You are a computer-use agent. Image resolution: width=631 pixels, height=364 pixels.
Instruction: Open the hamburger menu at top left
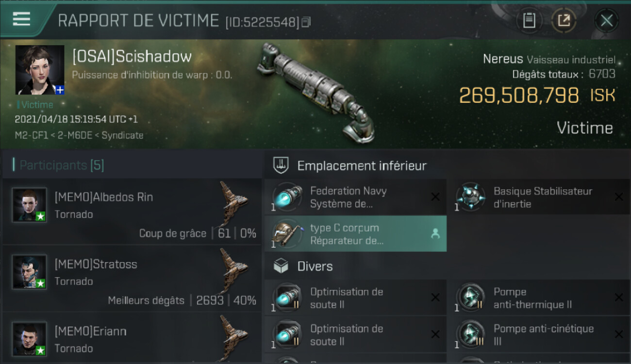coord(21,19)
